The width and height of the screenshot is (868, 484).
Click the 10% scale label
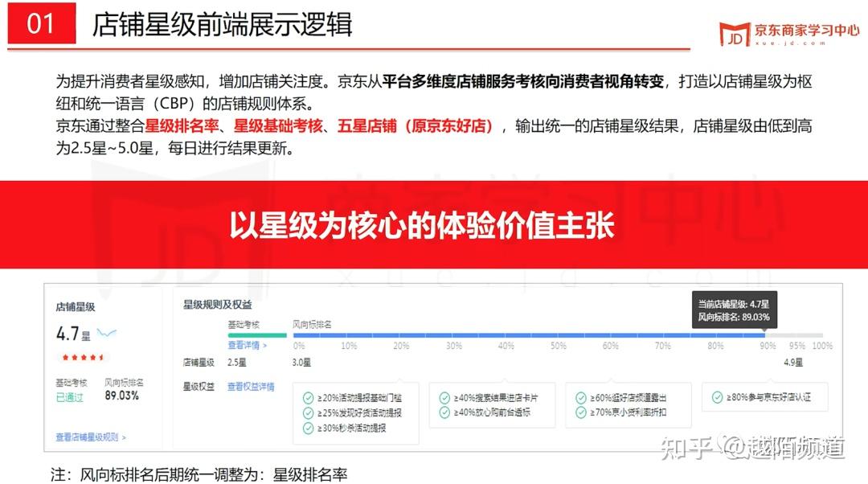(349, 346)
